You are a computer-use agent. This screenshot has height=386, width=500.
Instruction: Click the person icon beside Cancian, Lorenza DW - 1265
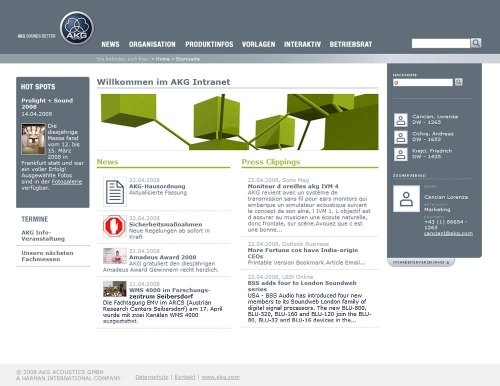pyautogui.click(x=401, y=120)
